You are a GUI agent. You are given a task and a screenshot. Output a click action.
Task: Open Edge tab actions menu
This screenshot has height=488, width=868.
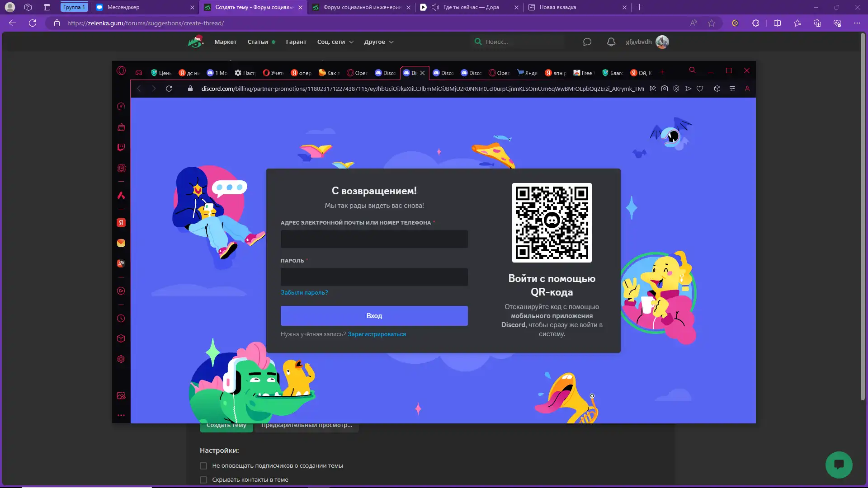coord(47,7)
